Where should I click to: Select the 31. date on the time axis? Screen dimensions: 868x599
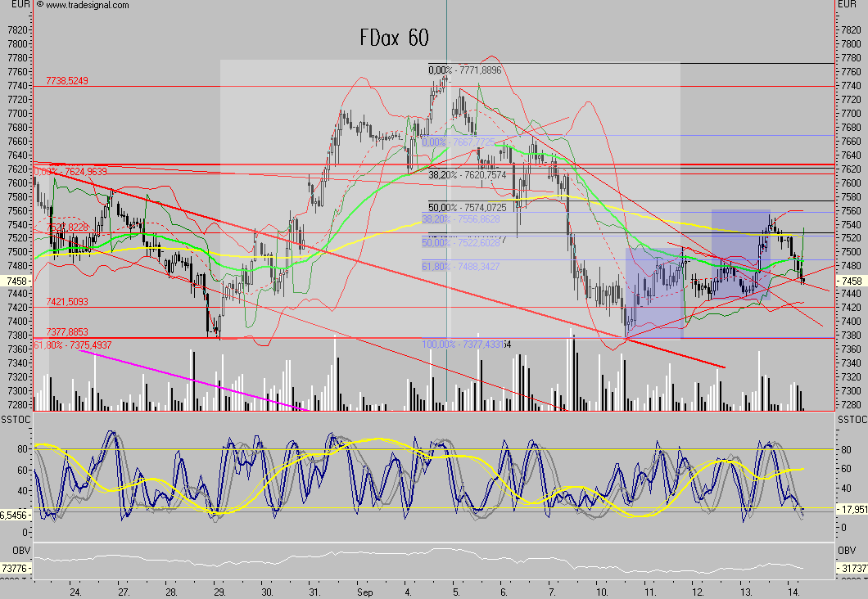click(x=314, y=590)
